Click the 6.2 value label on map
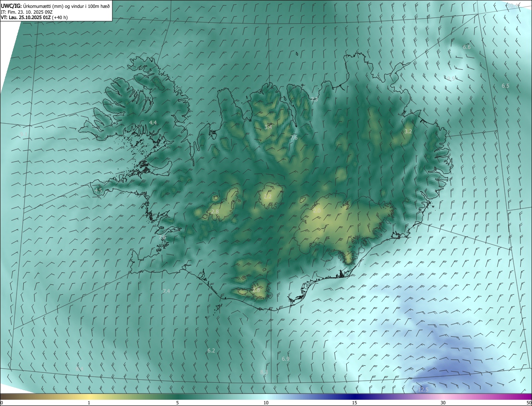 [x=211, y=351]
